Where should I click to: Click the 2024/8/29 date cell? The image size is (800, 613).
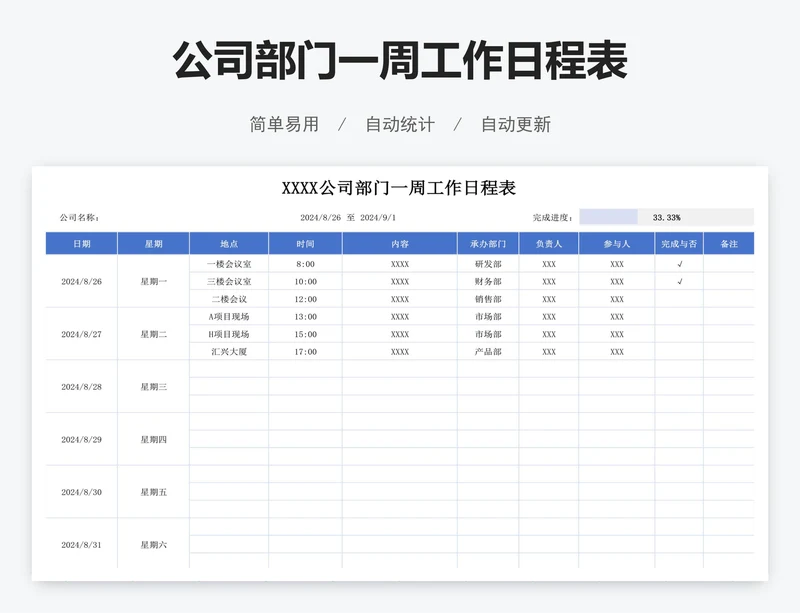coord(82,439)
